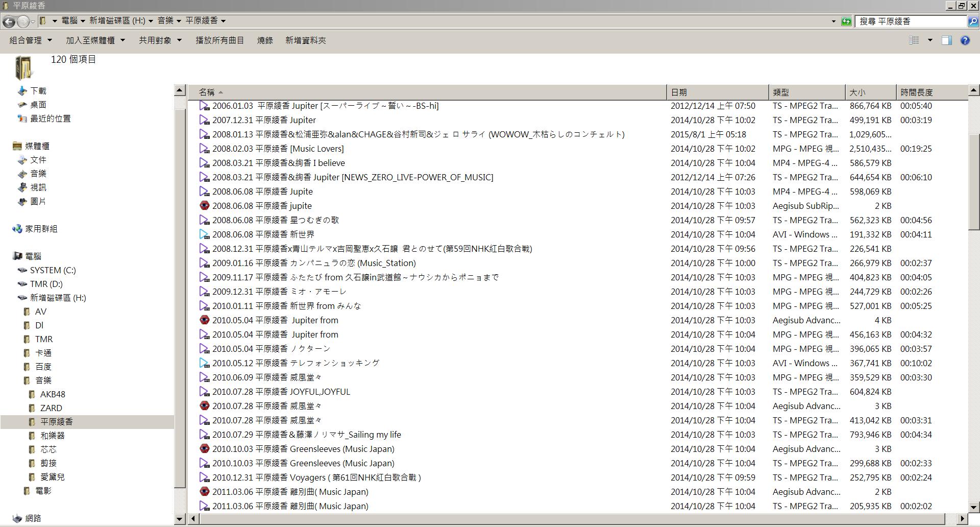Screen dimensions: 980x527
Task: Click the 燒錄 button
Action: pyautogui.click(x=265, y=40)
